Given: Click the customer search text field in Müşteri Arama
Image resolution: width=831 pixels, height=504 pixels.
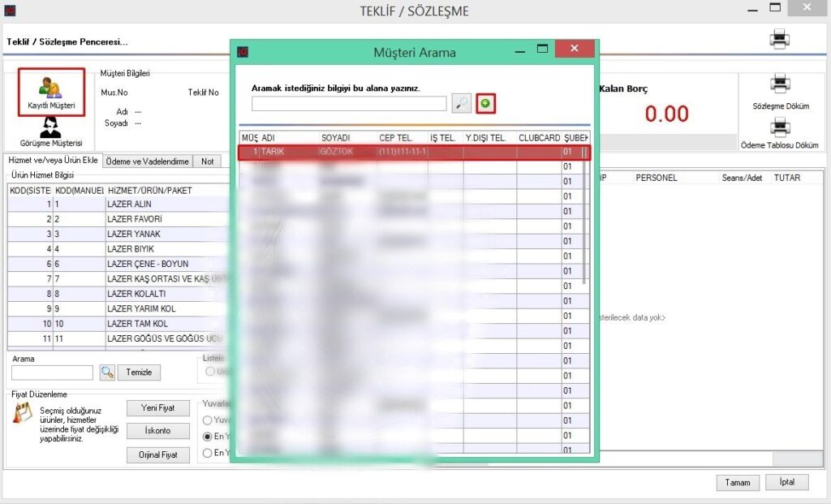Looking at the screenshot, I should [349, 104].
